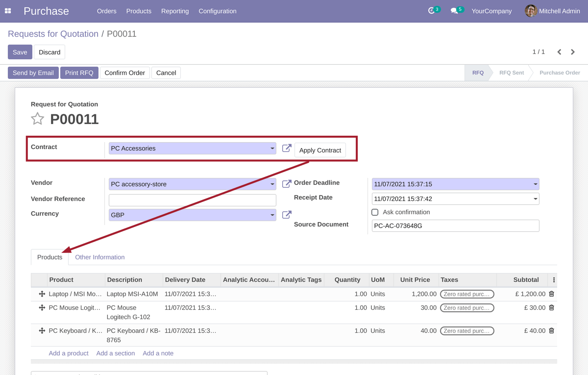Viewport: 588px width, 375px height.
Task: Click the Vendor Reference input field
Action: [x=192, y=200]
